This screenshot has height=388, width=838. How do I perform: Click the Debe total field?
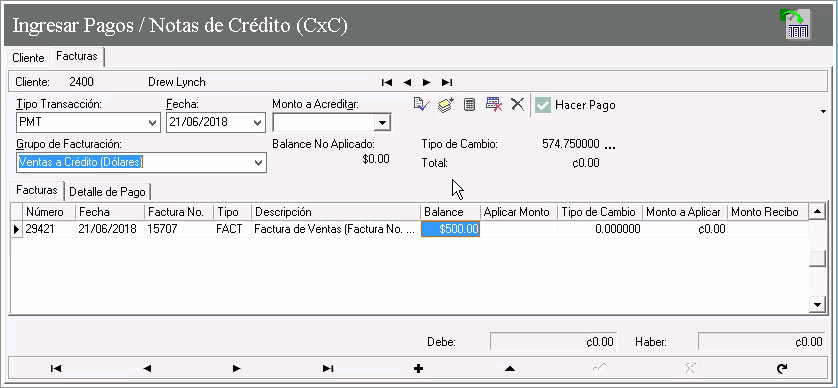554,342
